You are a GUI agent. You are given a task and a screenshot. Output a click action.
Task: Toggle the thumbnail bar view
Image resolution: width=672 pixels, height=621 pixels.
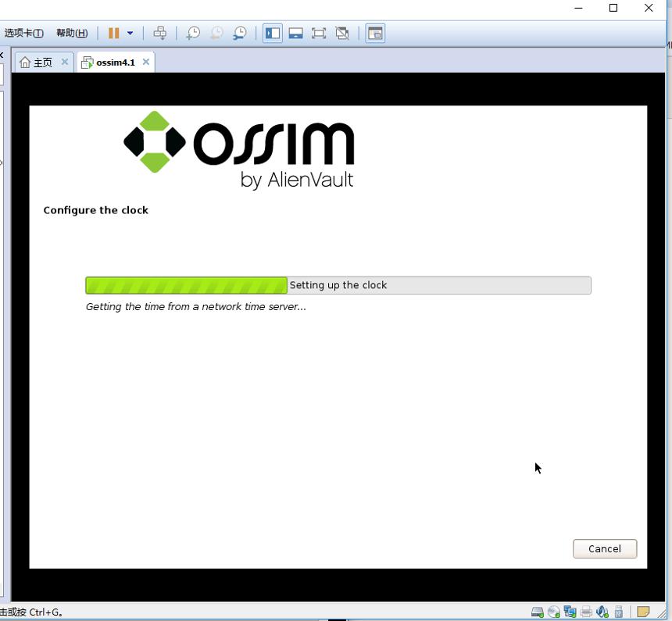click(x=295, y=33)
